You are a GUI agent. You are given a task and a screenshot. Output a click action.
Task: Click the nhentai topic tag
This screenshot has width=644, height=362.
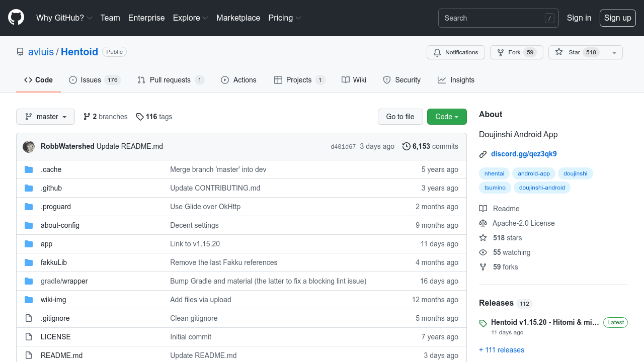click(494, 173)
